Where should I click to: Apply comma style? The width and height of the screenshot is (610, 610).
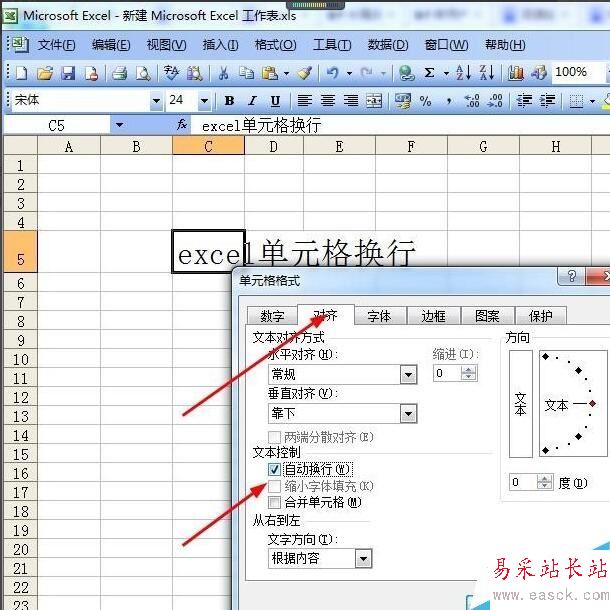449,101
